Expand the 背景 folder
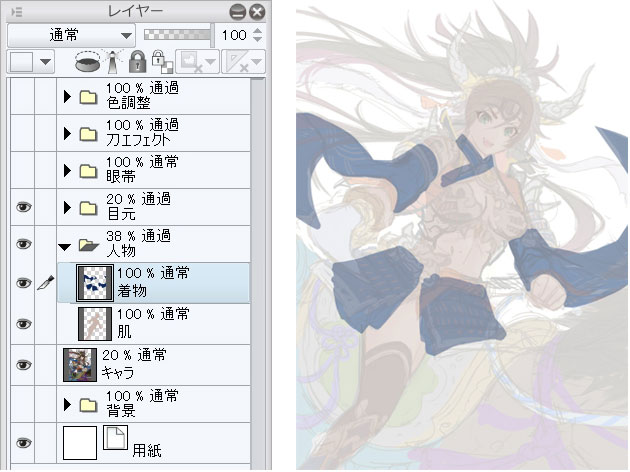Viewport: 630px width, 472px height. (x=67, y=405)
